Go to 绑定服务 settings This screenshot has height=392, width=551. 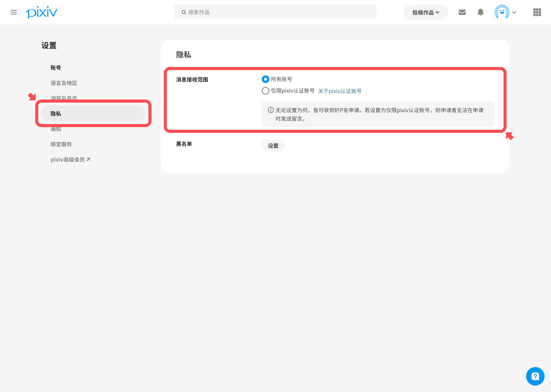61,144
